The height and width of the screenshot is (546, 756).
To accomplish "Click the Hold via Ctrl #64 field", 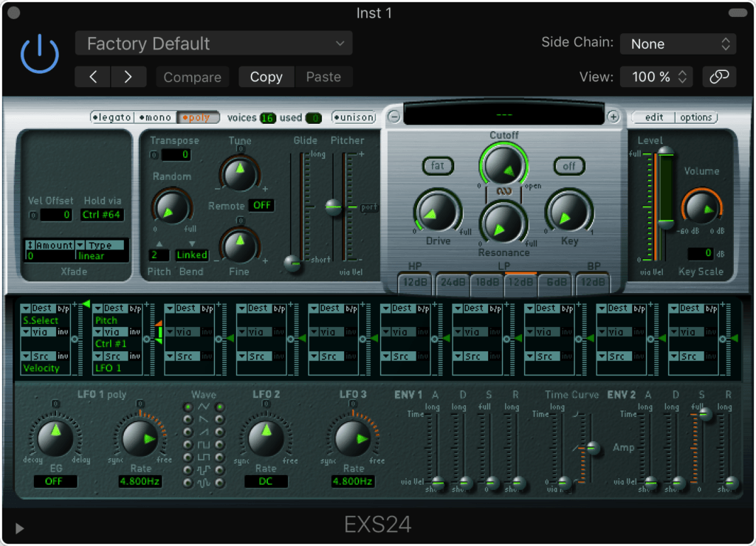I will [101, 215].
